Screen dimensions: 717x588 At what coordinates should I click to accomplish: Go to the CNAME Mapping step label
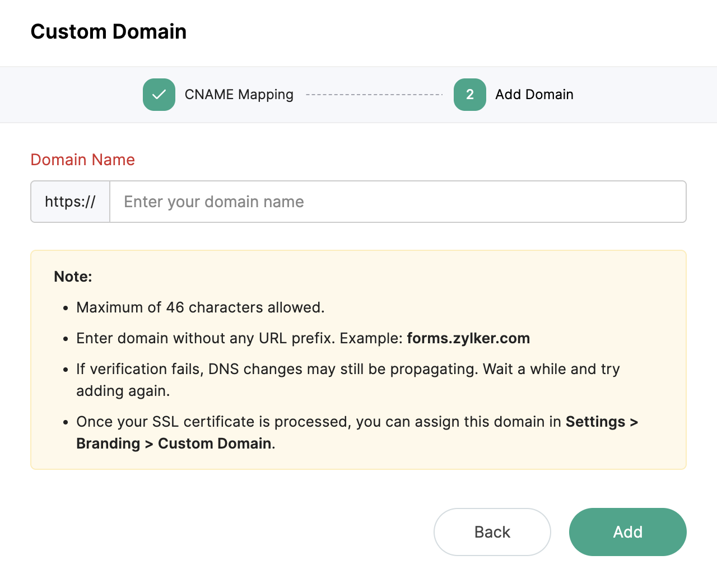pyautogui.click(x=239, y=95)
